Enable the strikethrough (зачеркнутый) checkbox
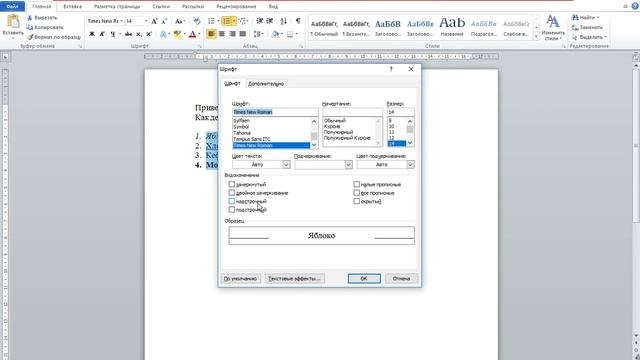This screenshot has width=640, height=360. (232, 184)
